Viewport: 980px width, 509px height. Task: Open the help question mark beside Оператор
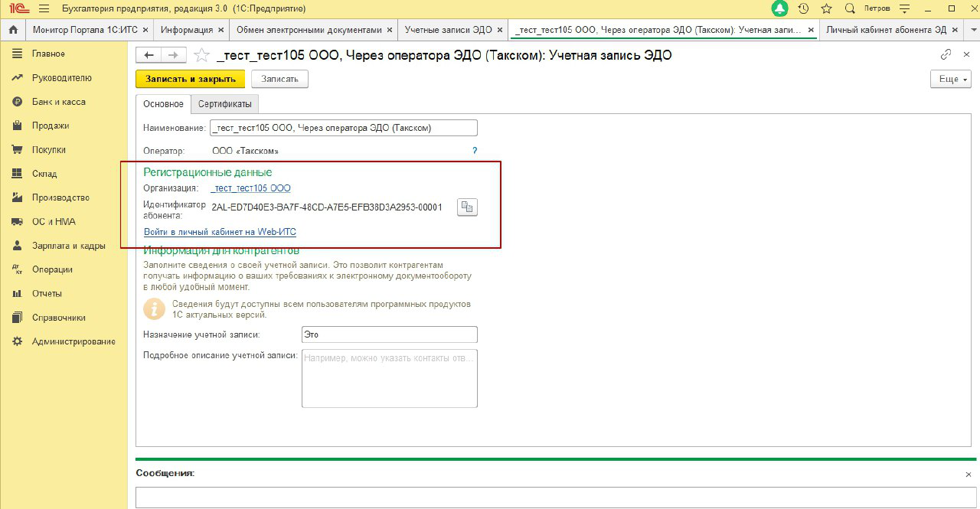pyautogui.click(x=475, y=151)
